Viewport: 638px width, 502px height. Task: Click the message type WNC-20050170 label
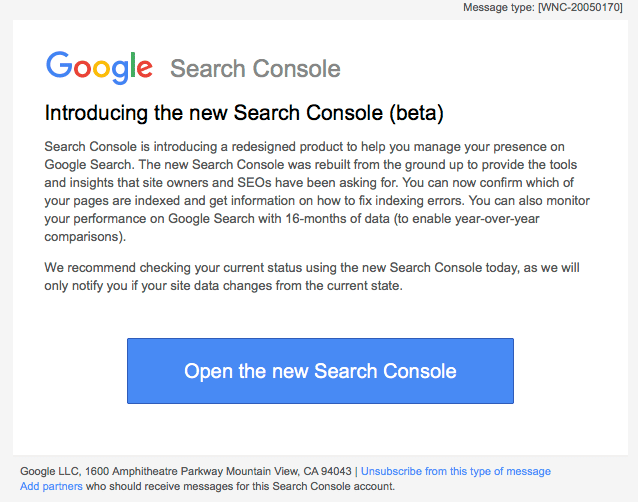[x=543, y=7]
